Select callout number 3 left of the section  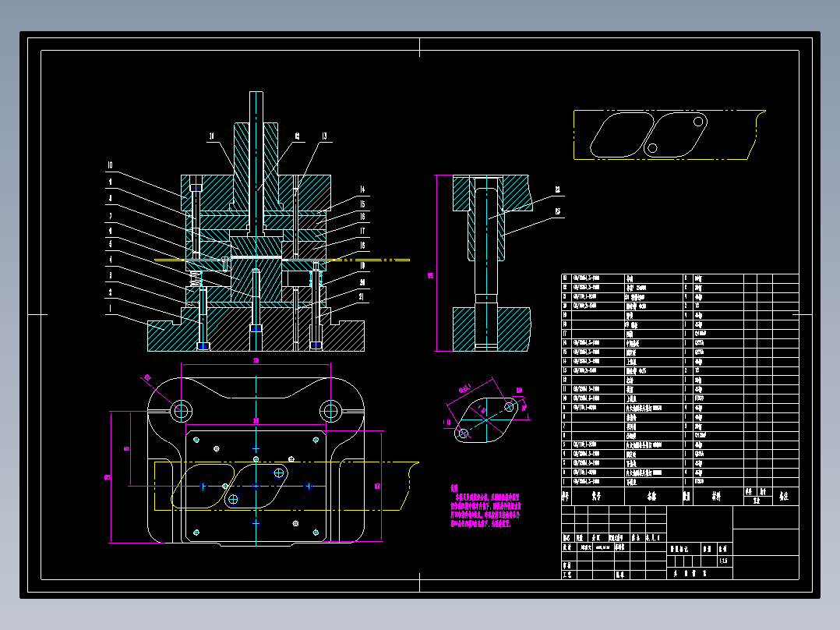point(111,275)
